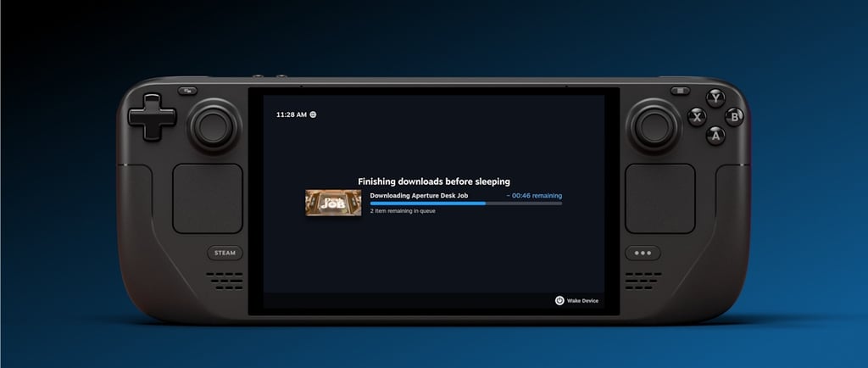The image size is (868, 368).
Task: Click "2 item remaining in queue" text
Action: (403, 211)
